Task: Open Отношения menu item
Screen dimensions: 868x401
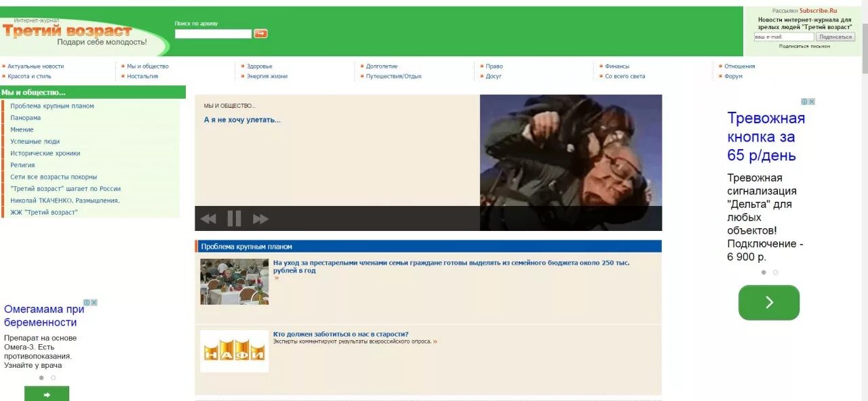Action: (739, 66)
